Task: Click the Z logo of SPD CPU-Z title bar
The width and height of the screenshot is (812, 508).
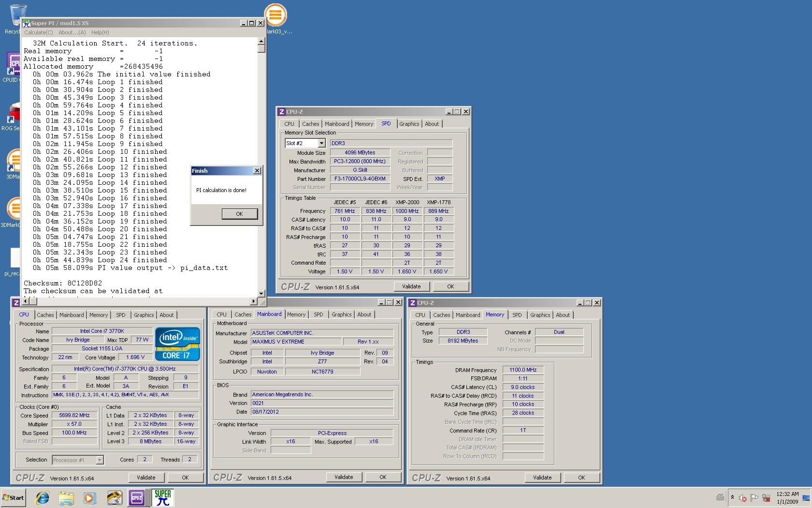Action: click(x=282, y=112)
